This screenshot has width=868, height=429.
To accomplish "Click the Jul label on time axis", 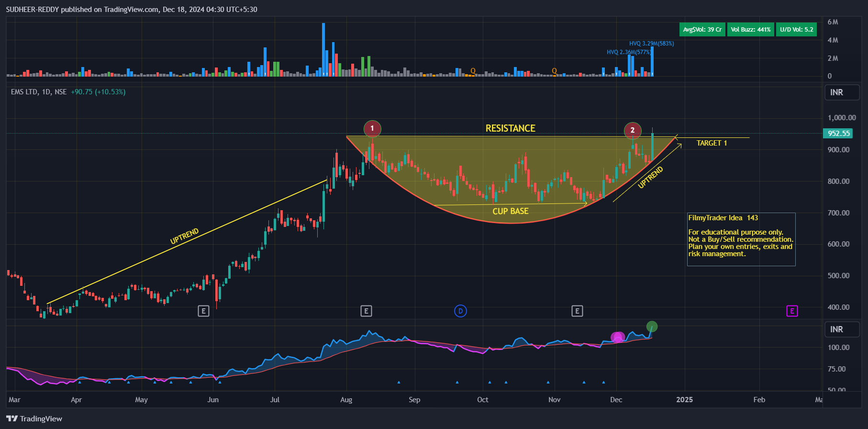I will point(275,400).
